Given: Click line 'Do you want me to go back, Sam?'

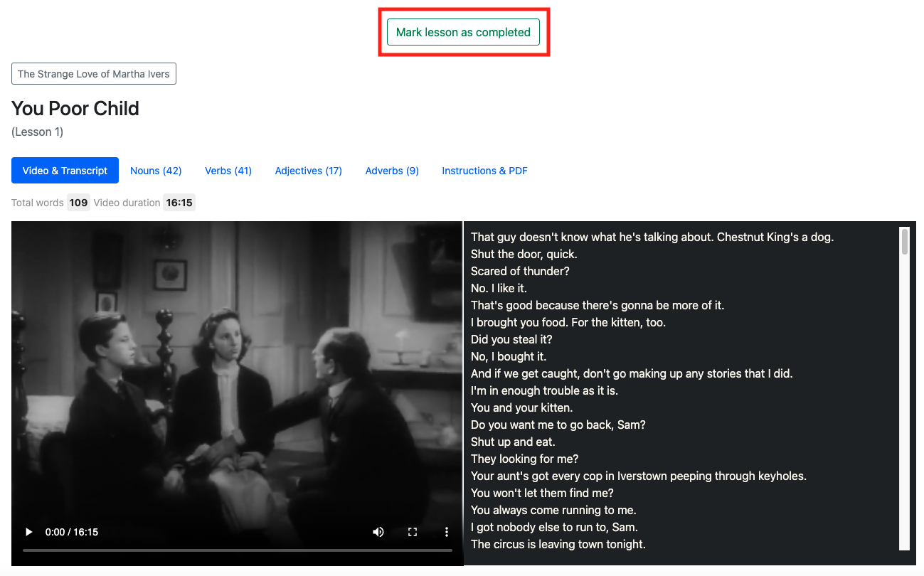Looking at the screenshot, I should click(558, 425).
